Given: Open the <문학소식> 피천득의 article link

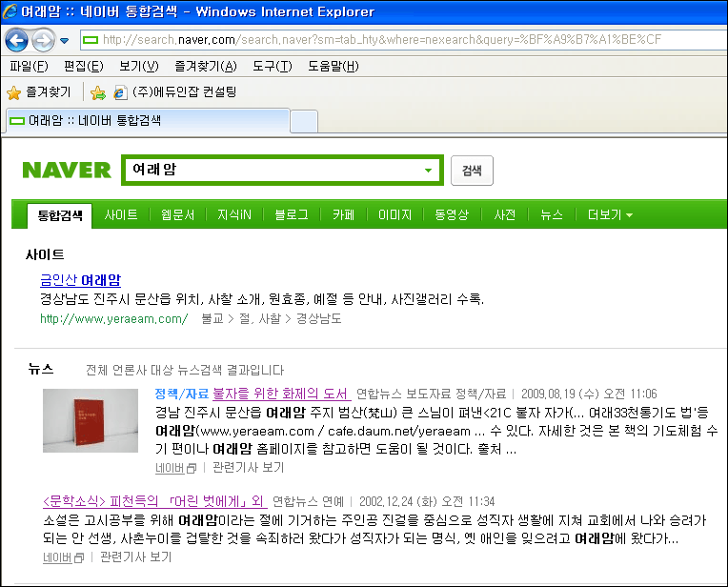Looking at the screenshot, I should point(153,501).
